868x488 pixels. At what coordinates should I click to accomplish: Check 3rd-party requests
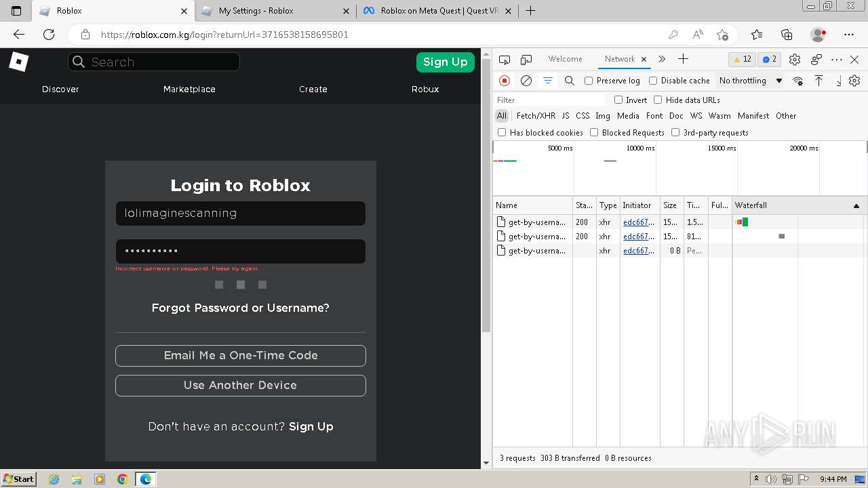pos(675,132)
